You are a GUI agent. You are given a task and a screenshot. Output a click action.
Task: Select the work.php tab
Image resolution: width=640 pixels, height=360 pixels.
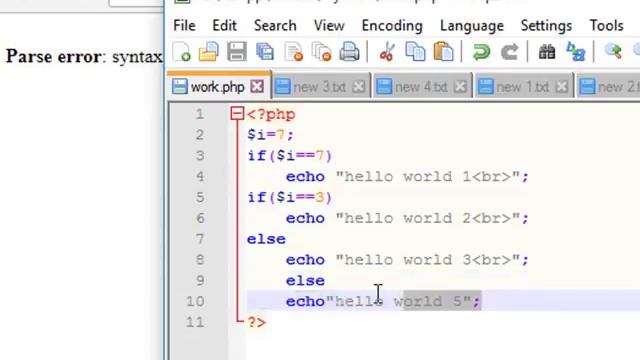click(x=219, y=87)
